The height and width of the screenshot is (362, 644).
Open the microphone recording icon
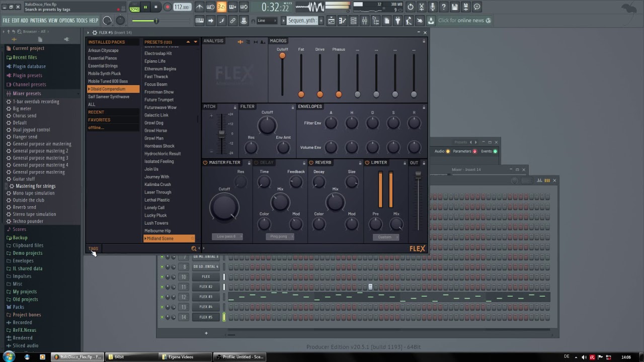coord(432,7)
